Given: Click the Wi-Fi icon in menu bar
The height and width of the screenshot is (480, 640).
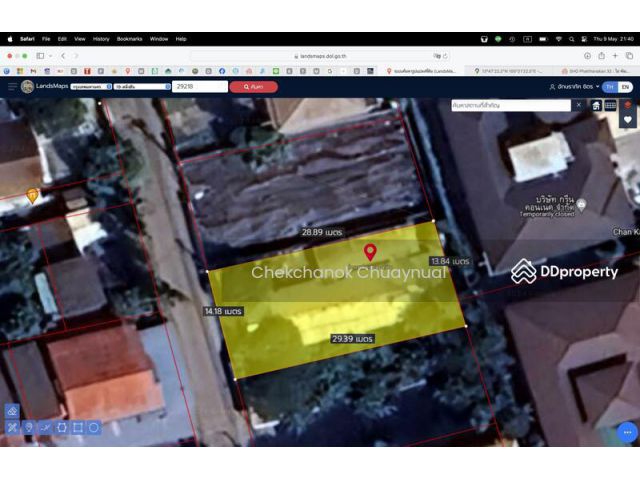Looking at the screenshot, I should tap(559, 39).
